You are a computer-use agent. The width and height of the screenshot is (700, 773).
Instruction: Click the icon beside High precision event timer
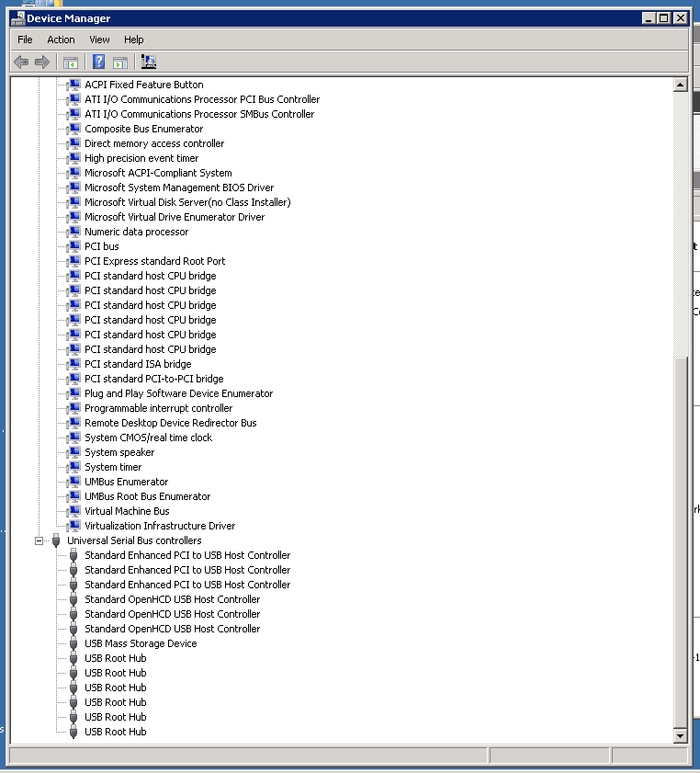(73, 158)
